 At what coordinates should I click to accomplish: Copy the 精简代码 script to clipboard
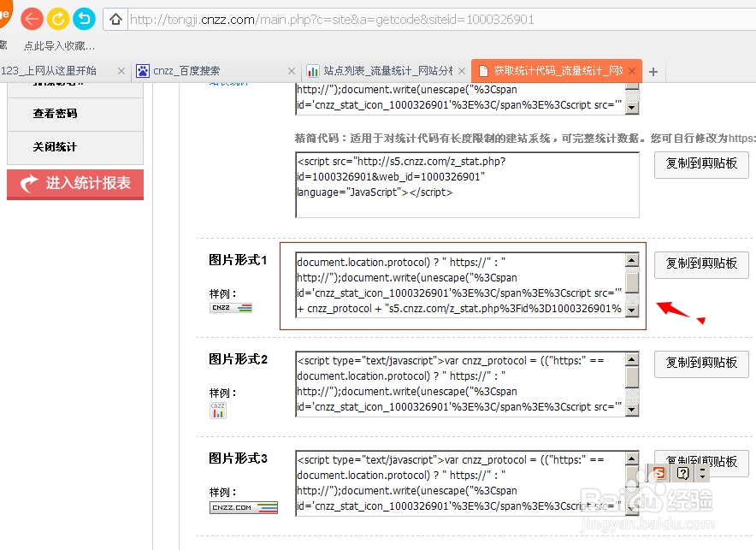(x=701, y=165)
